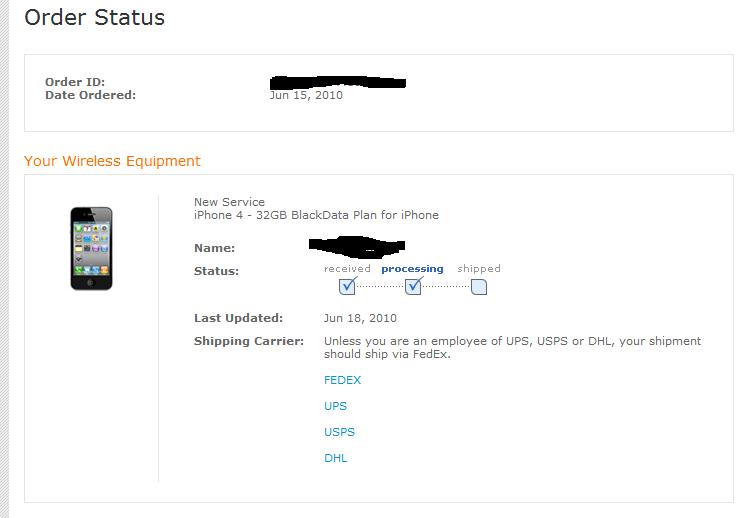Screen dimensions: 741x518
Task: Click the 'New Service' text label
Action: pyautogui.click(x=229, y=202)
